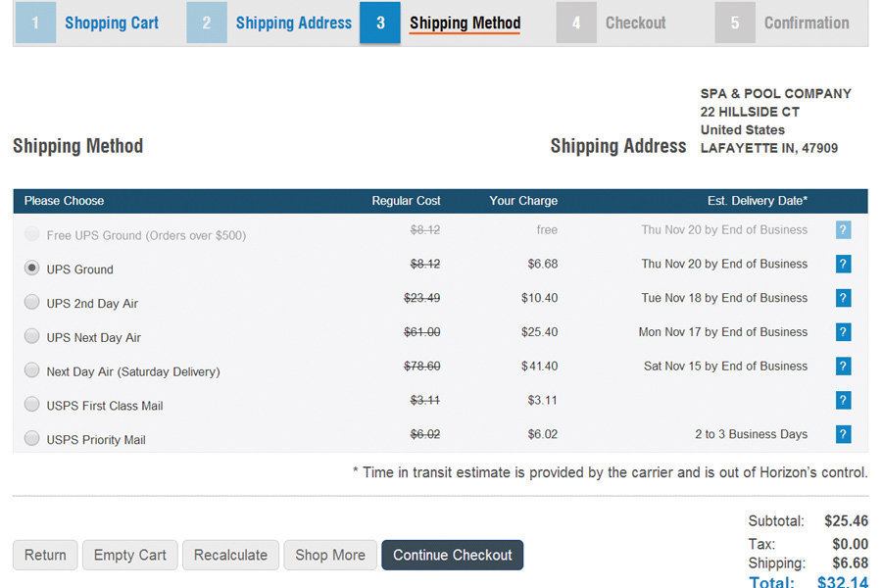
Task: Open help for USPS Priority Mail
Action: click(843, 434)
